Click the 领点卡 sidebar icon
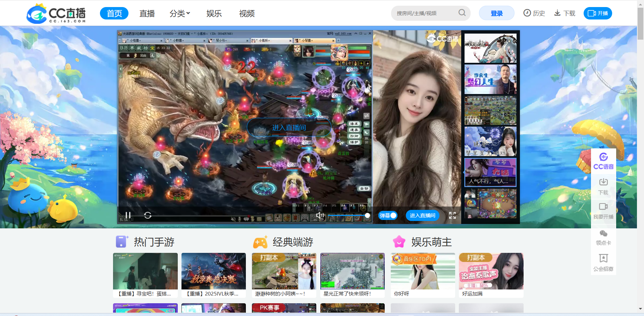This screenshot has width=644, height=316. 603,237
